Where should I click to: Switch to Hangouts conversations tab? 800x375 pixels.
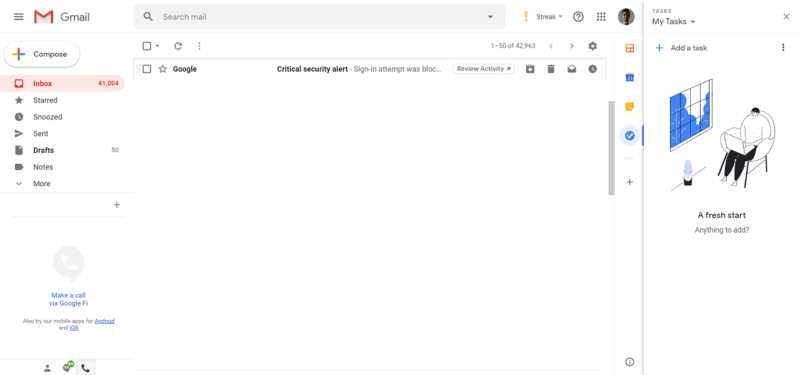[67, 368]
